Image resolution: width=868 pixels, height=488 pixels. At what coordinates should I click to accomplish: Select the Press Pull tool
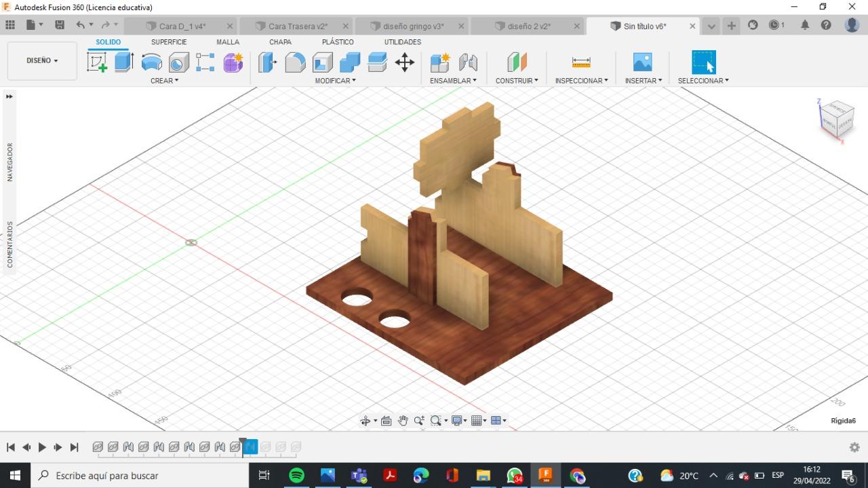tap(268, 62)
